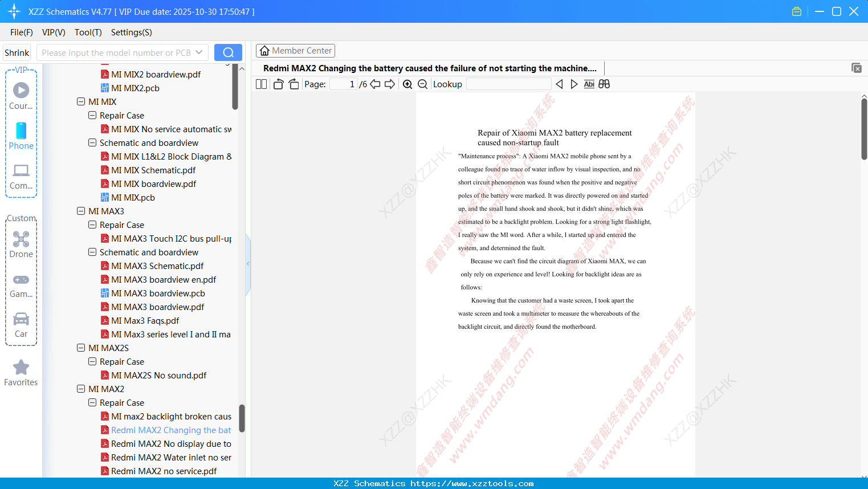Jump to previous lookup match

click(x=559, y=84)
